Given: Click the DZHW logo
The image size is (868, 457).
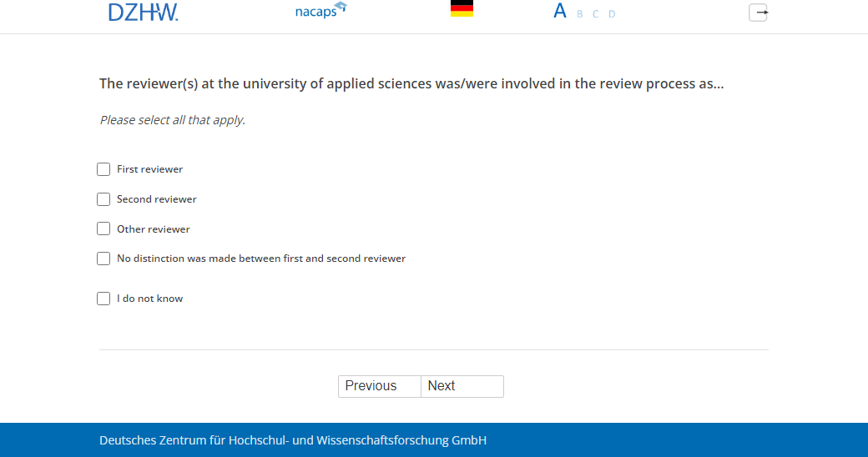Looking at the screenshot, I should (143, 13).
